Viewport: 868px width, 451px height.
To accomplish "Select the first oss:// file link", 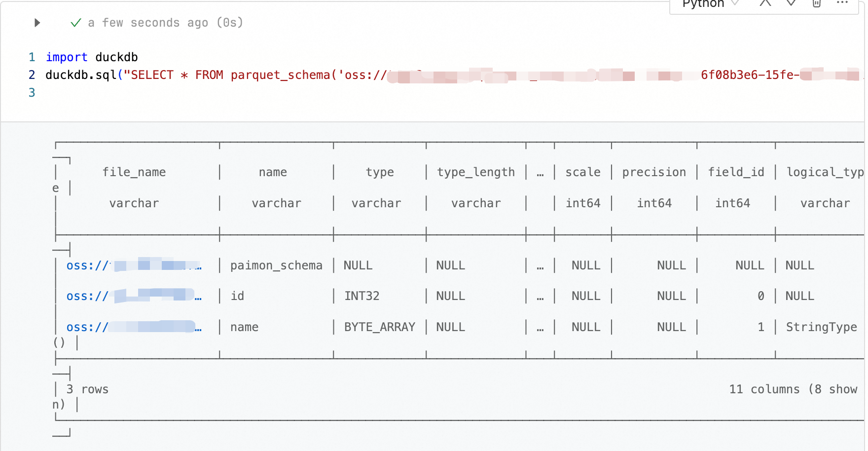I will 133,265.
